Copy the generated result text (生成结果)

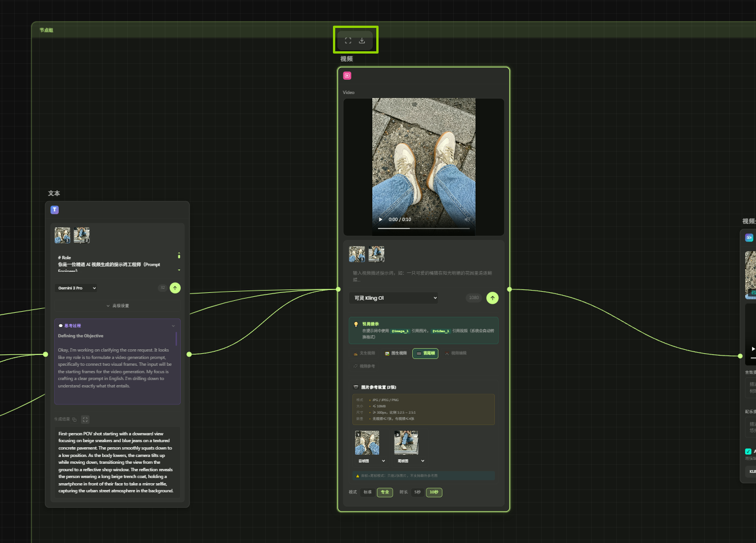point(74,419)
